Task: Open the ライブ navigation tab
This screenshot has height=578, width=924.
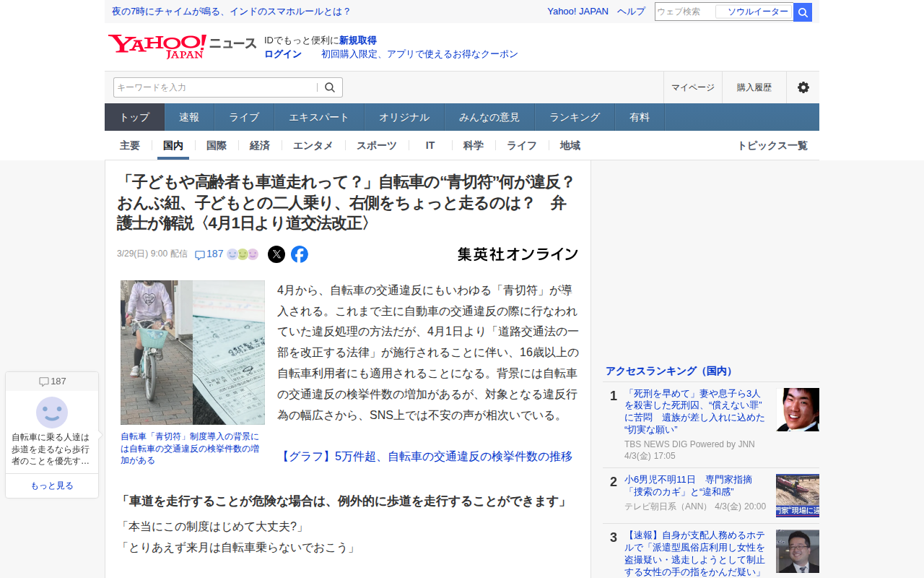Action: 244,117
